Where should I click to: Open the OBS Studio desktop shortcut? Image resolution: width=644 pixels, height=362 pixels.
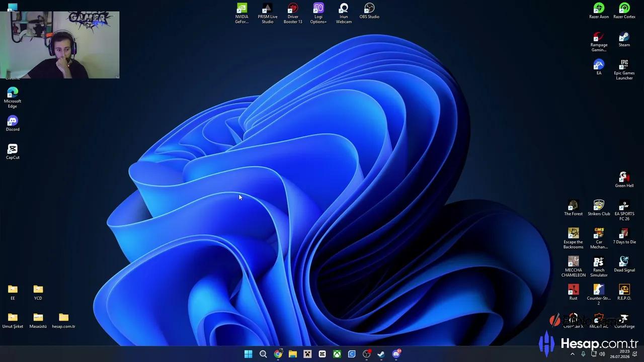(x=369, y=12)
